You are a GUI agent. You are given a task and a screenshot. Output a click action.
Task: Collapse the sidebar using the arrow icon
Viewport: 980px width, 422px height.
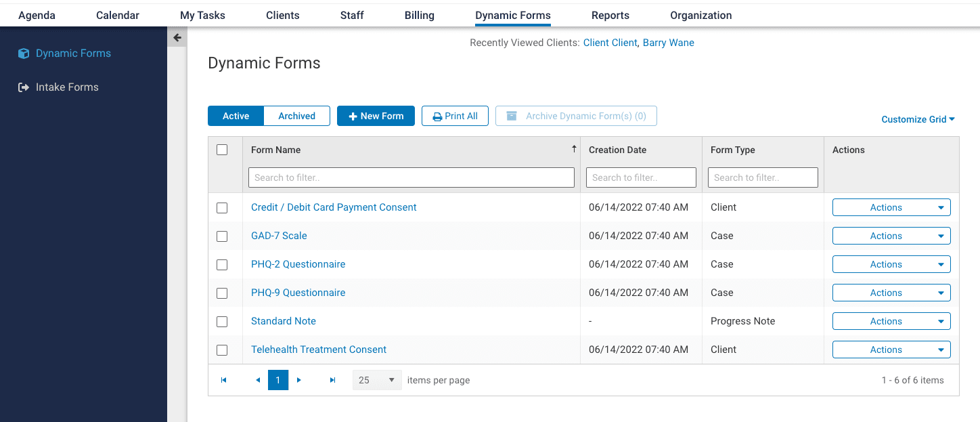177,37
